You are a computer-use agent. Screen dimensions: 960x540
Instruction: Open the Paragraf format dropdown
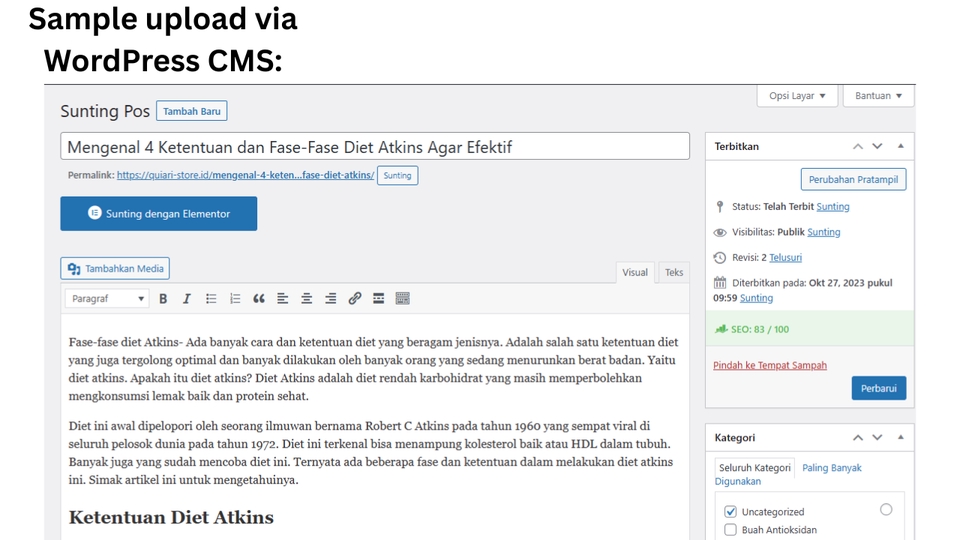(107, 299)
